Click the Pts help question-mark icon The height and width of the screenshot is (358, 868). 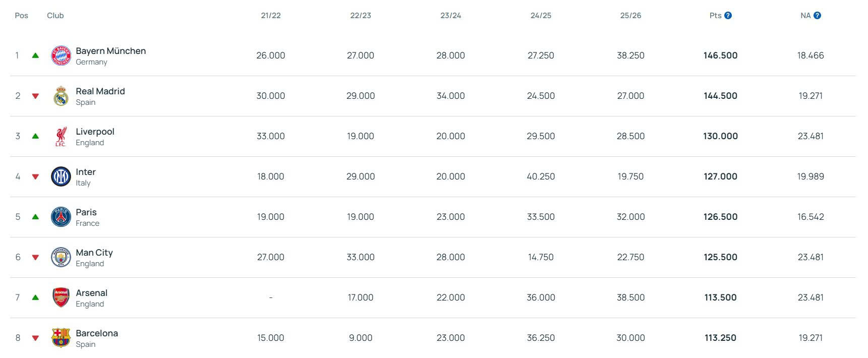click(728, 16)
